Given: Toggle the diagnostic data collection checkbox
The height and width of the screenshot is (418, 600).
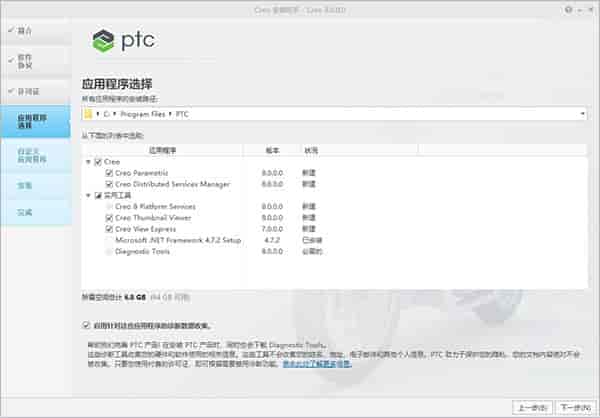Looking at the screenshot, I should coord(86,325).
